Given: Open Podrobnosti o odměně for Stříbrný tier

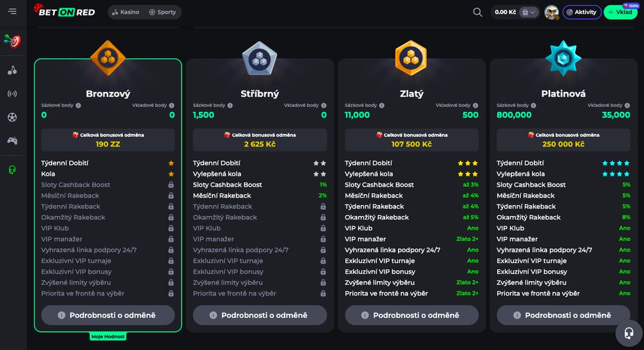Looking at the screenshot, I should point(260,315).
